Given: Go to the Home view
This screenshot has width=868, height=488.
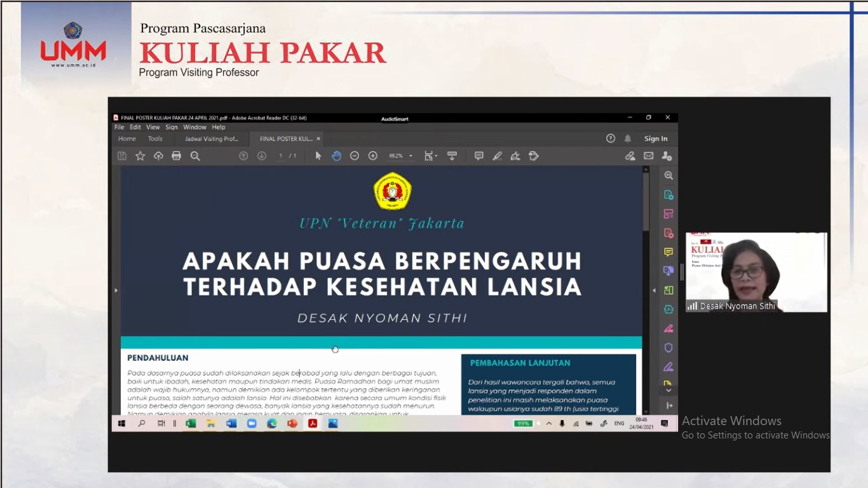Looking at the screenshot, I should [127, 139].
